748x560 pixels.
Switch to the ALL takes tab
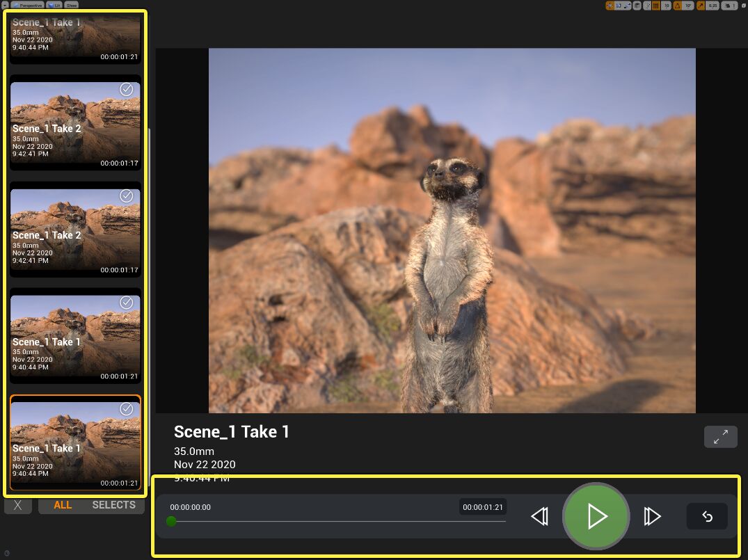coord(63,505)
